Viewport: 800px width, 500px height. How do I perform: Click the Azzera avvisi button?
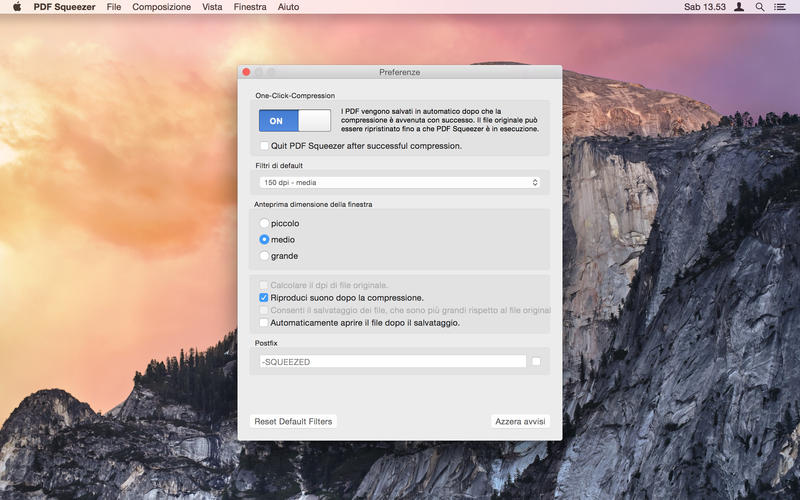(520, 421)
